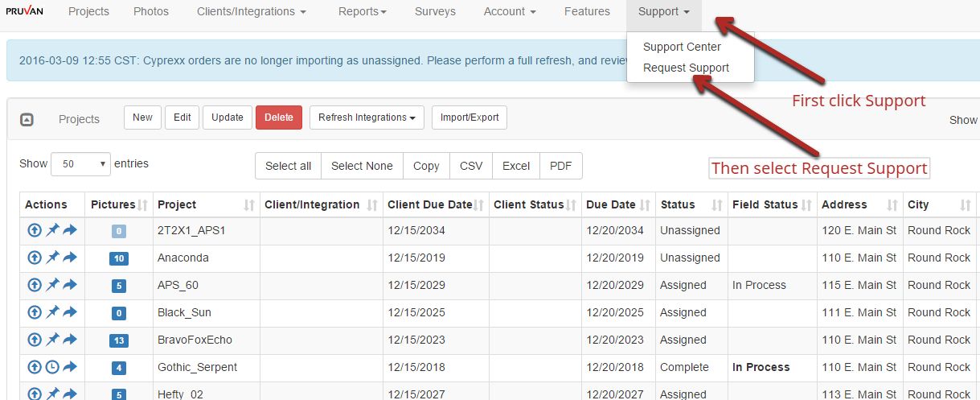
Task: Choose Request Support from the Support menu
Action: [x=686, y=68]
